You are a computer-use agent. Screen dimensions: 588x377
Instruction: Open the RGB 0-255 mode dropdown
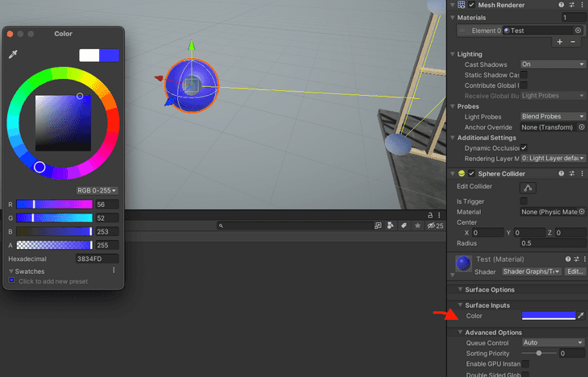coord(97,191)
